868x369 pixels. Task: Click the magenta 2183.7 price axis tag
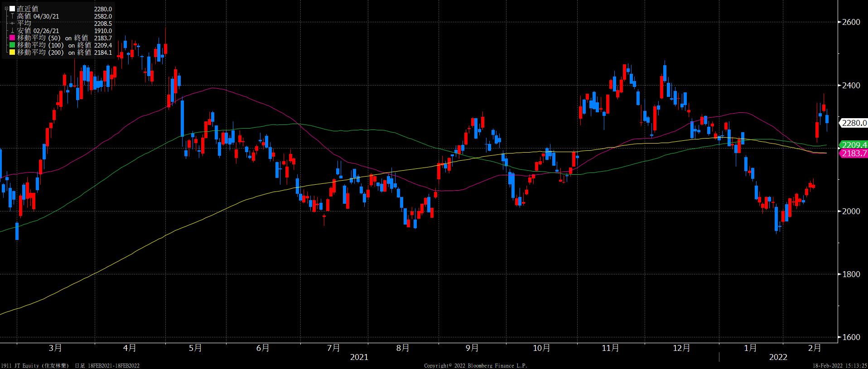(x=854, y=153)
